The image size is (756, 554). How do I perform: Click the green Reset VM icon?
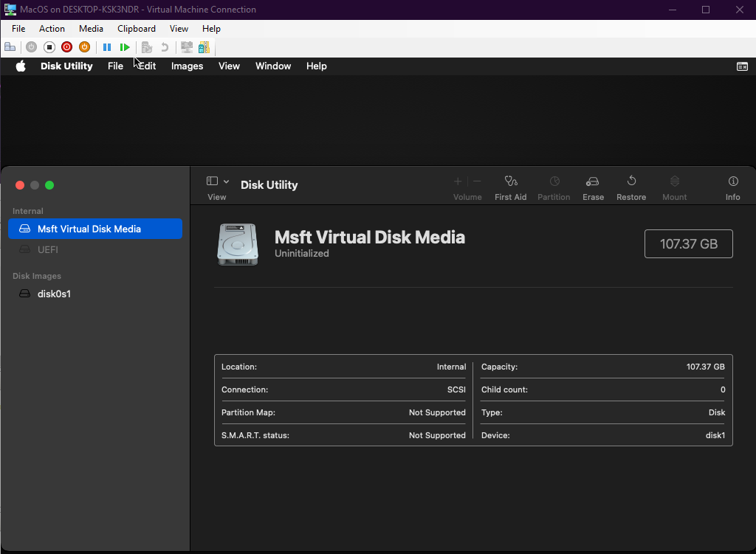125,47
